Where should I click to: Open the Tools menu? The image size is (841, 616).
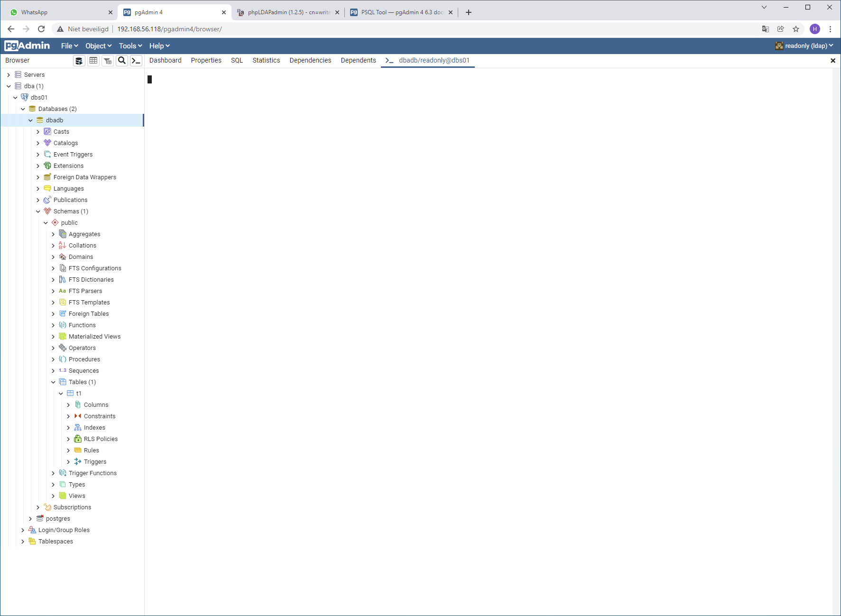click(x=130, y=46)
